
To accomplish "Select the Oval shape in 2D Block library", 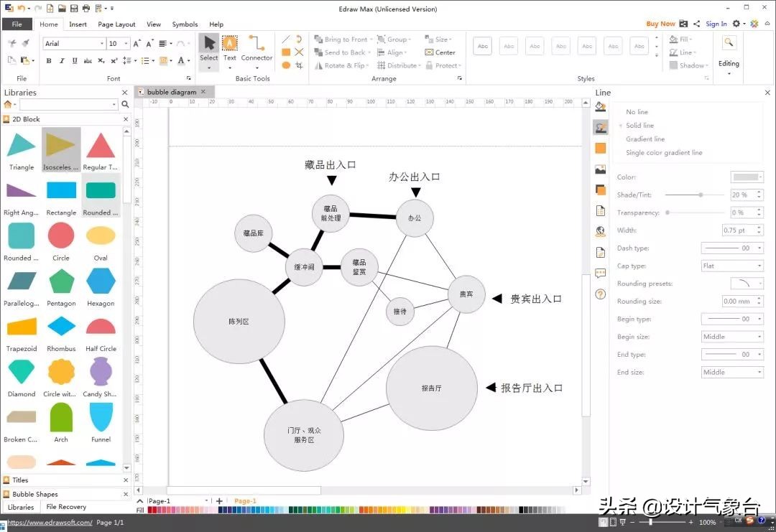I will tap(101, 237).
